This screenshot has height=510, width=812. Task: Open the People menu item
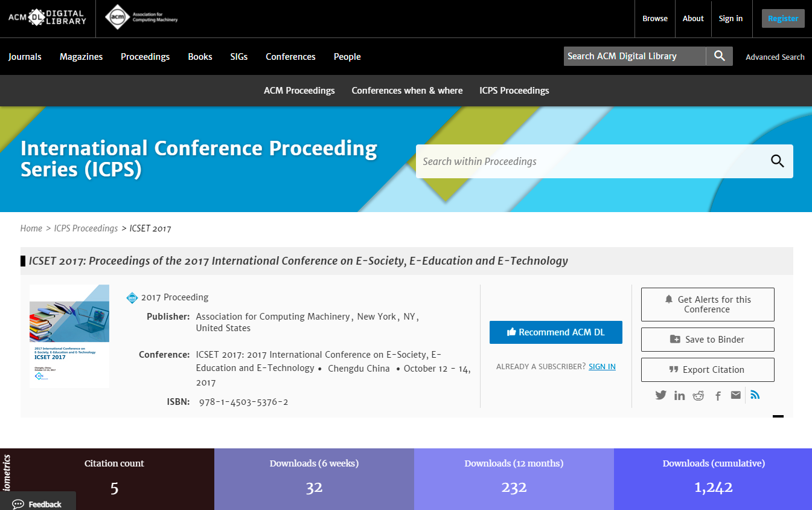pos(347,57)
